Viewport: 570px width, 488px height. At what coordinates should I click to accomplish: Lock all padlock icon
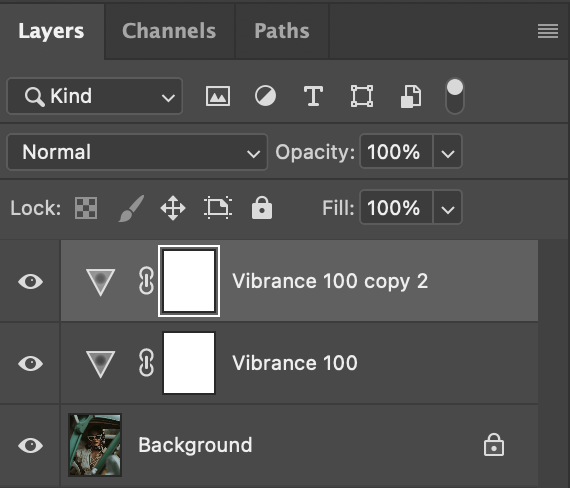point(262,208)
